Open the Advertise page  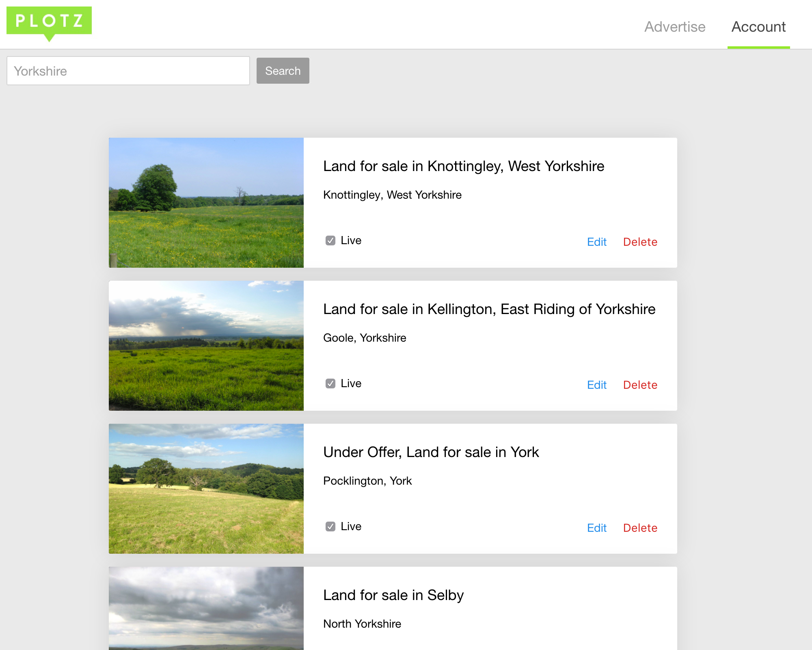tap(675, 27)
